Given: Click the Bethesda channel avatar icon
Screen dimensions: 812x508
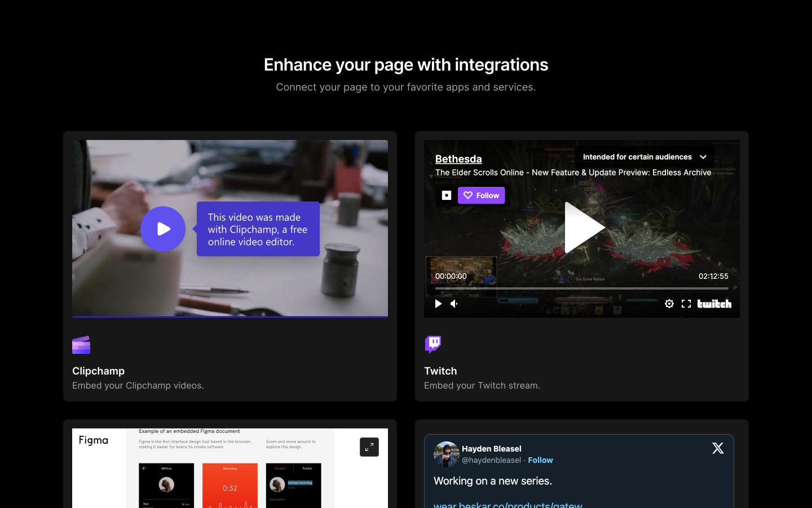Looking at the screenshot, I should (447, 195).
